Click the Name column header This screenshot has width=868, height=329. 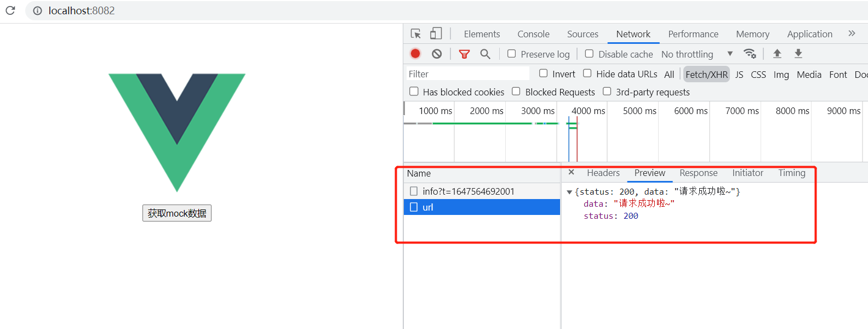pos(482,173)
